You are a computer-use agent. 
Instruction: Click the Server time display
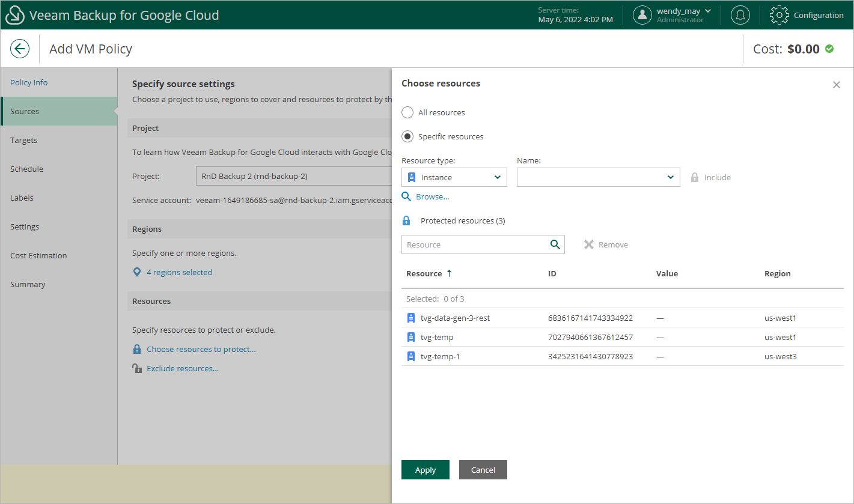576,15
